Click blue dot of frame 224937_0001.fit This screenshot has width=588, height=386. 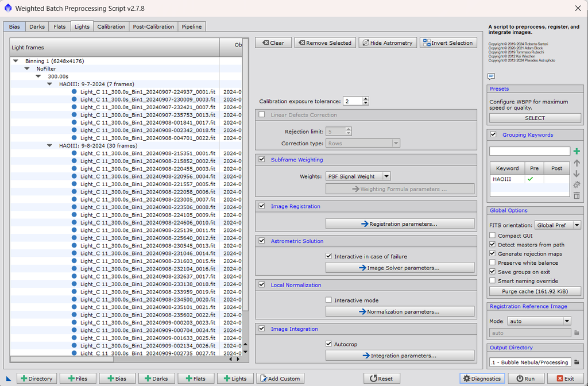[74, 91]
